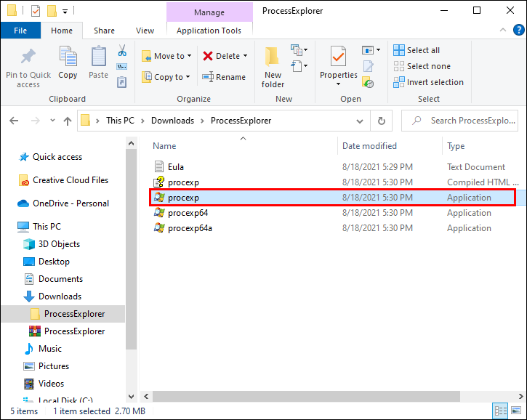This screenshot has height=420, width=527.
Task: Click the Help question mark icon
Action: click(518, 30)
